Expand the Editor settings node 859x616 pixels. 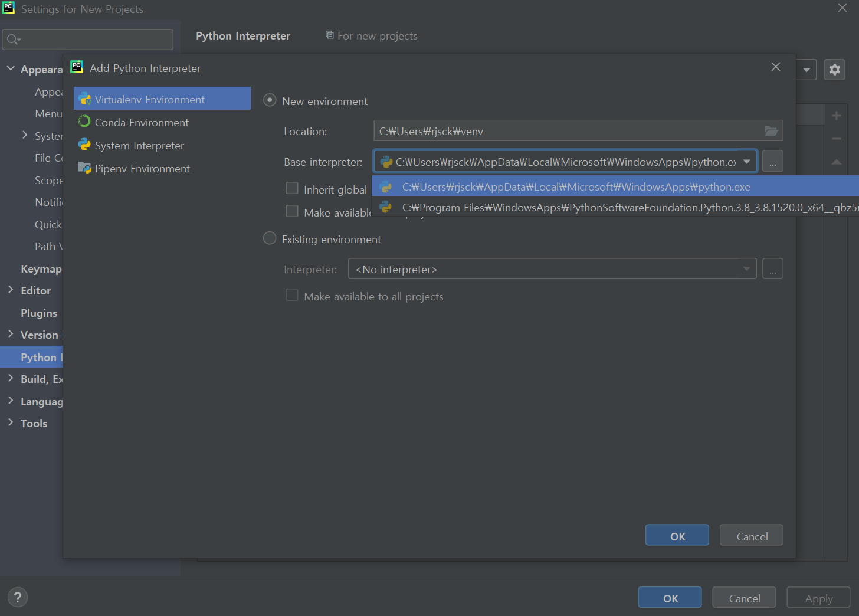coord(11,290)
